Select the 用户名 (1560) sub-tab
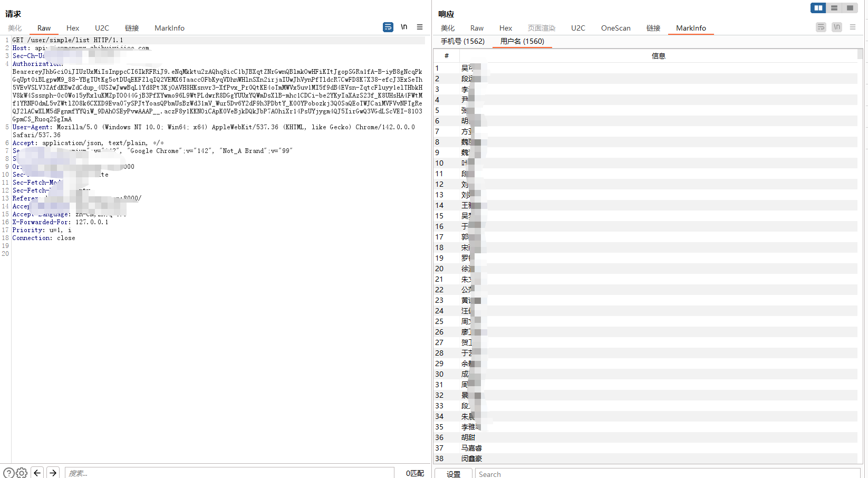 click(522, 41)
